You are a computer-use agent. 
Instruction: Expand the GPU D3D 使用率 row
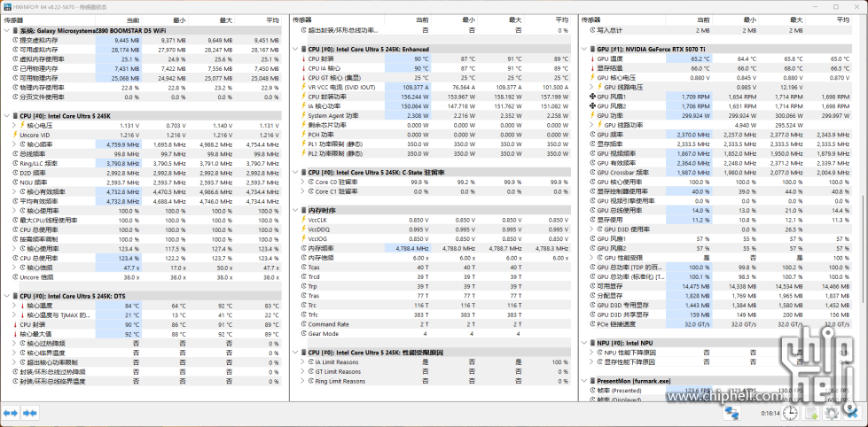pos(591,229)
